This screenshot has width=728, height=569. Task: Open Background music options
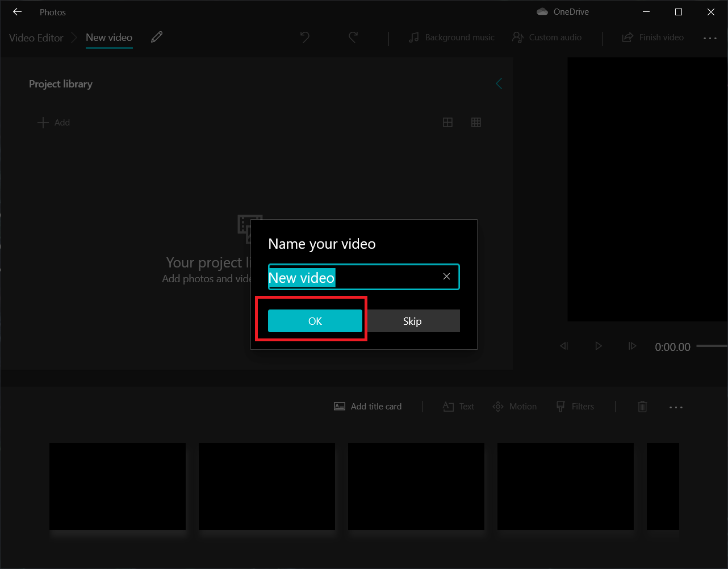pos(451,37)
